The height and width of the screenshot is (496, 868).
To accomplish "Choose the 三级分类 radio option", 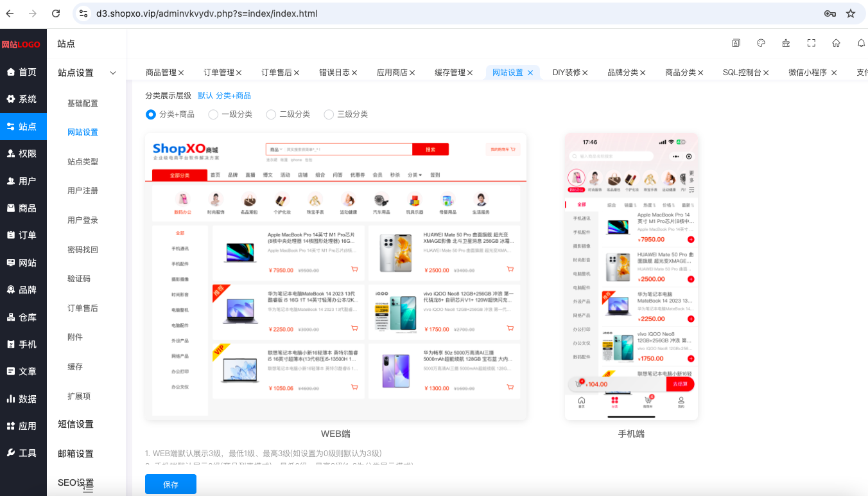I will (x=329, y=114).
